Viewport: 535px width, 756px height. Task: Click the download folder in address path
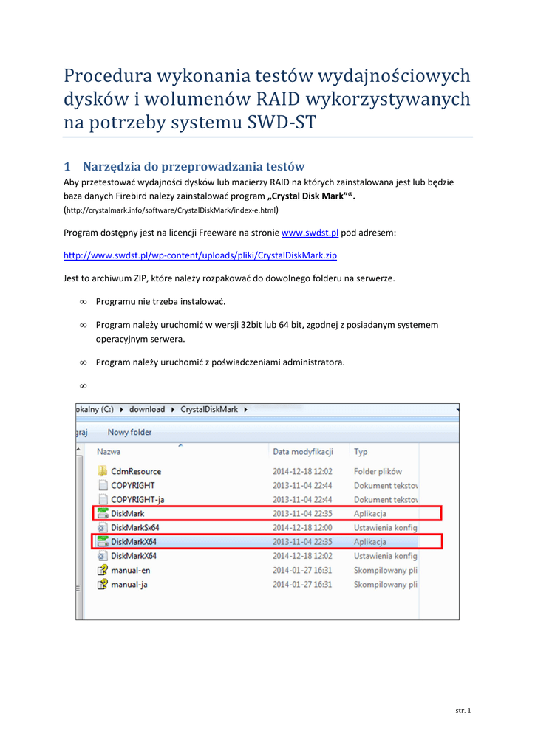(147, 409)
